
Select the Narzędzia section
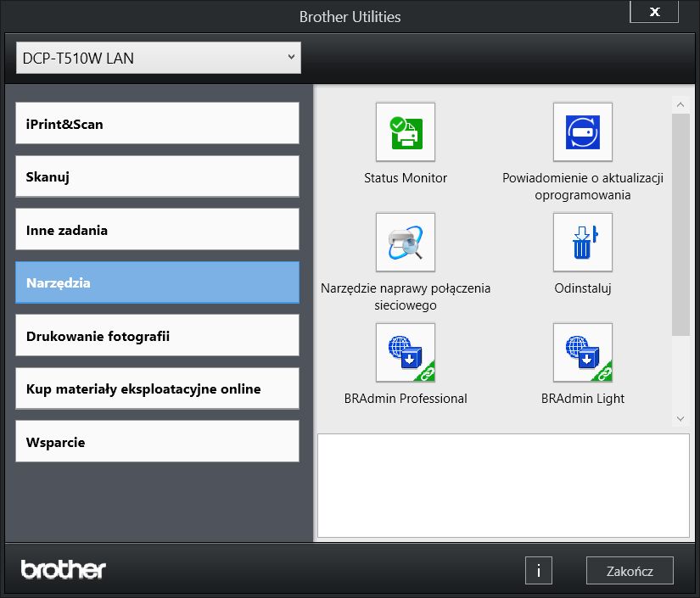(x=157, y=282)
